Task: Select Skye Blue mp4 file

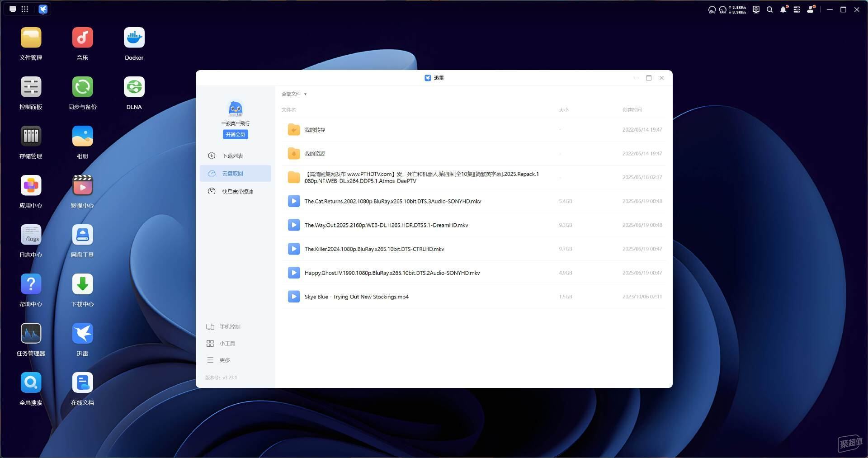Action: tap(474, 297)
